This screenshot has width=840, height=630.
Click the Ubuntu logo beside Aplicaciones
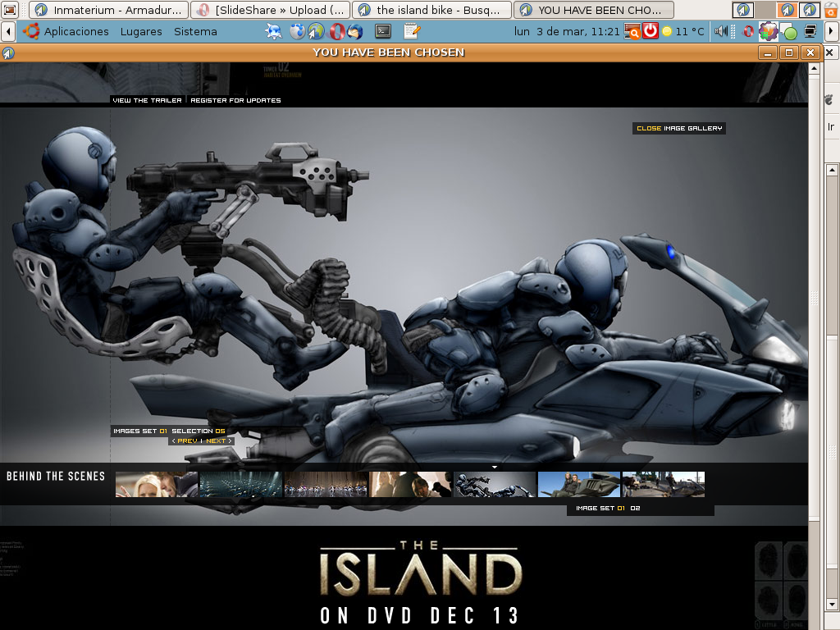coord(31,31)
